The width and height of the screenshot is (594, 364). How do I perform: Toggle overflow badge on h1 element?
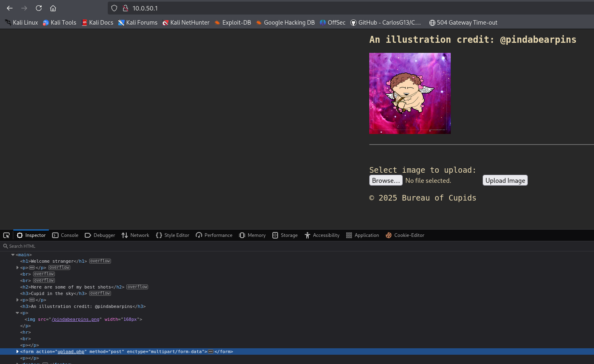[100, 261]
